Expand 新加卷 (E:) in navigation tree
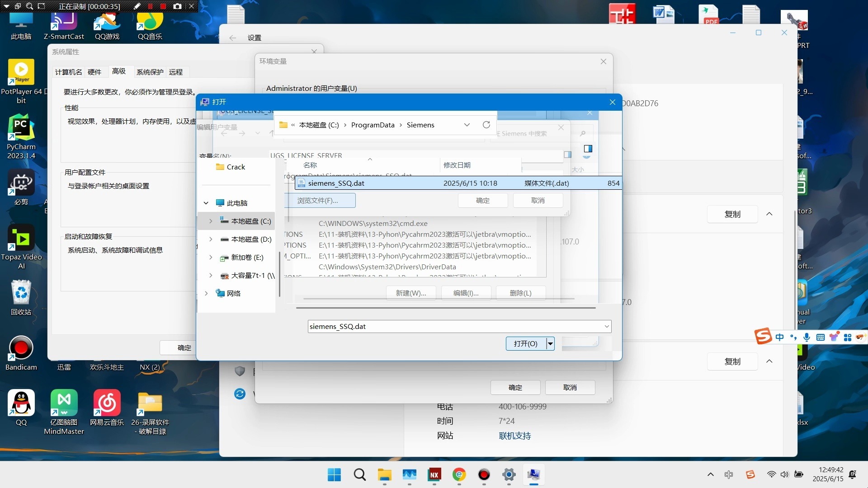The image size is (868, 488). (211, 257)
